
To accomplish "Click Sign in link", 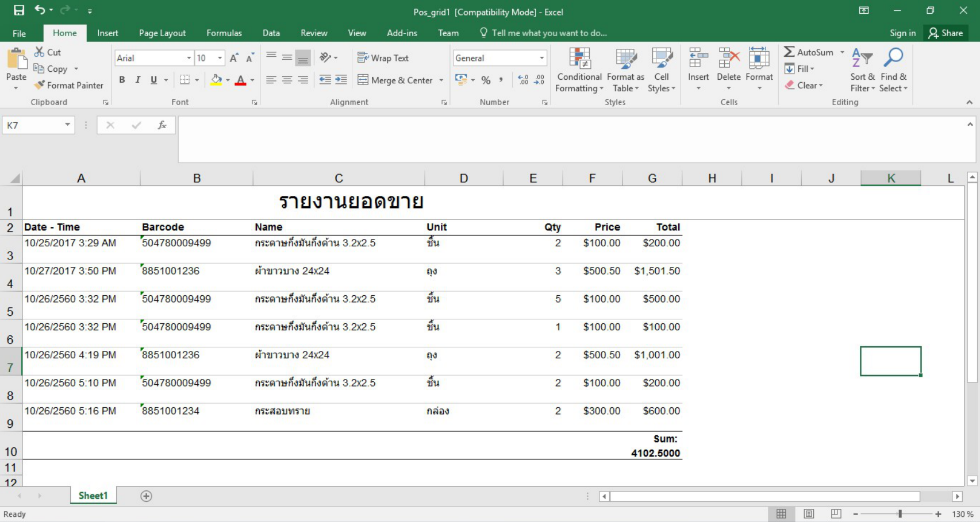I will (902, 33).
